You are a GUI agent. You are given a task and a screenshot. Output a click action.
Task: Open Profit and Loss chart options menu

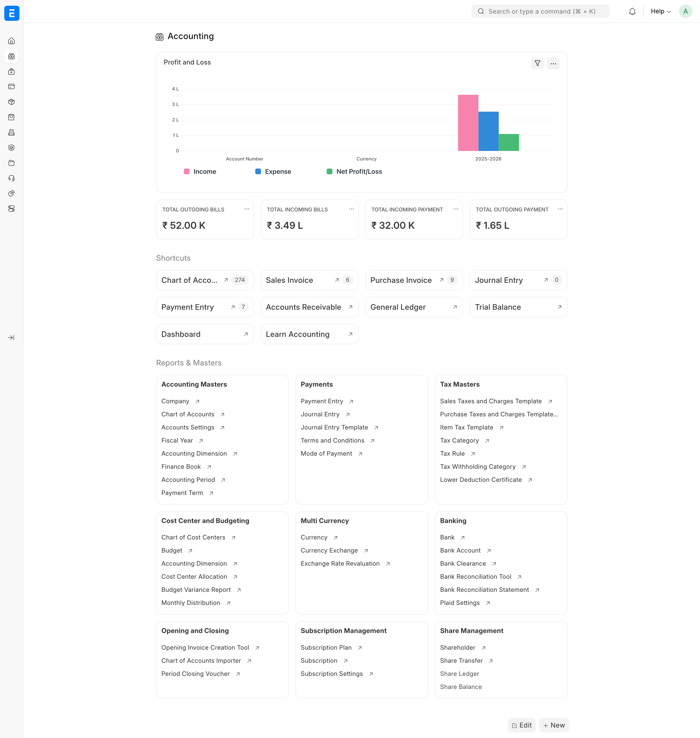553,63
